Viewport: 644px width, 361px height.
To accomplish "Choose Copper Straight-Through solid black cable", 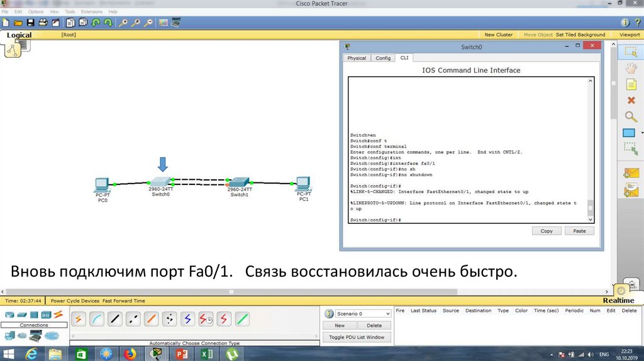I will pyautogui.click(x=115, y=319).
